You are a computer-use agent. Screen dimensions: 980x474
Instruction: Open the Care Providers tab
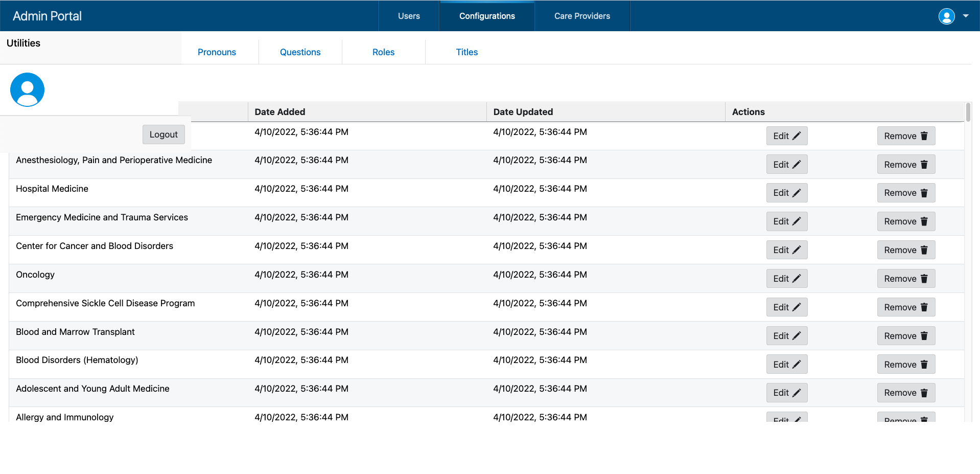(x=581, y=16)
